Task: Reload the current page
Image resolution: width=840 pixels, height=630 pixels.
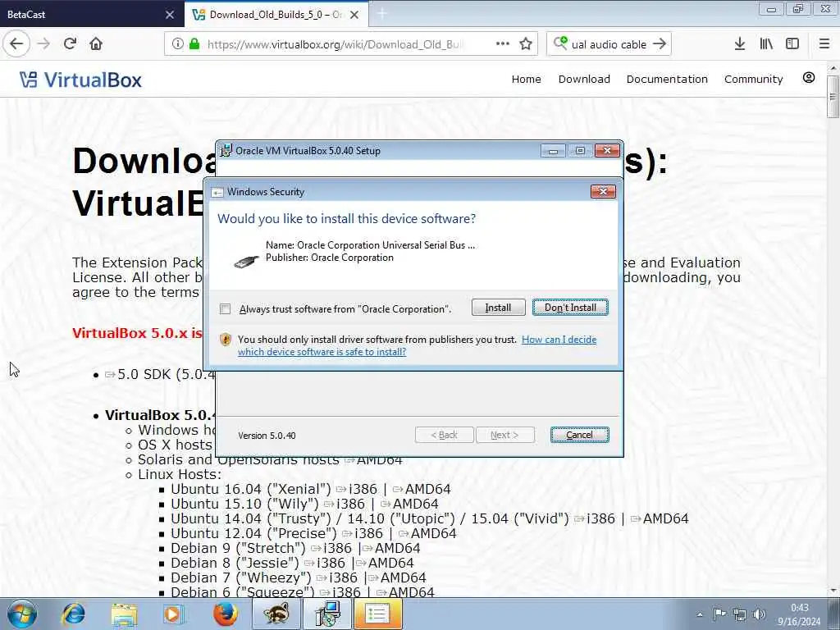Action: coord(70,44)
